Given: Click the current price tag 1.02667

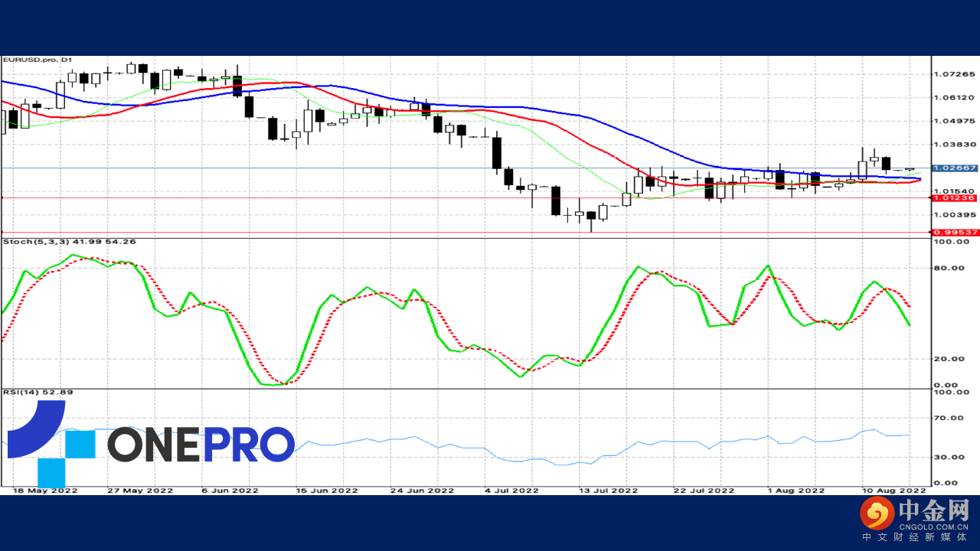Looking at the screenshot, I should [x=954, y=168].
